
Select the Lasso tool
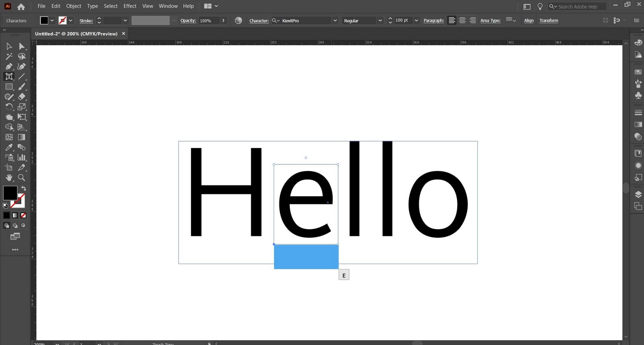(22, 56)
